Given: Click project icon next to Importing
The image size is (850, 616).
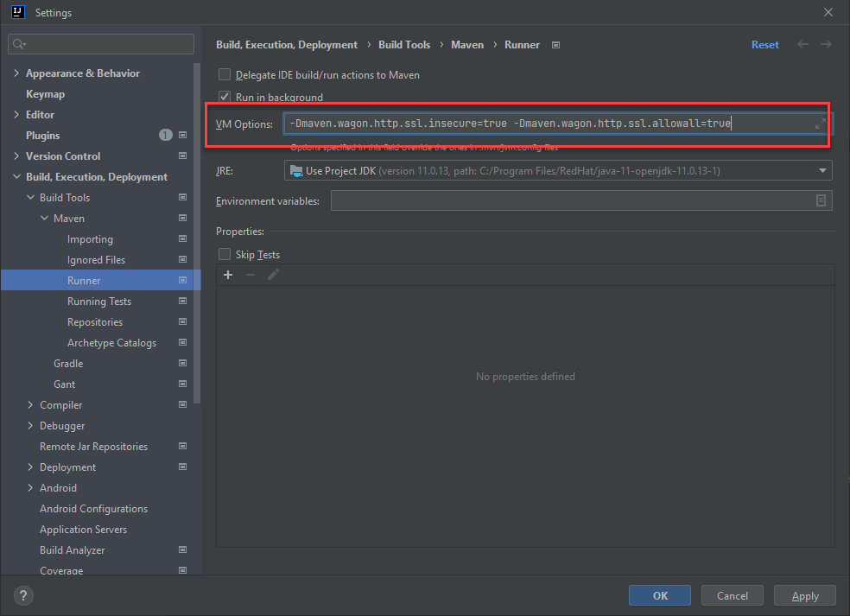Looking at the screenshot, I should [x=182, y=238].
